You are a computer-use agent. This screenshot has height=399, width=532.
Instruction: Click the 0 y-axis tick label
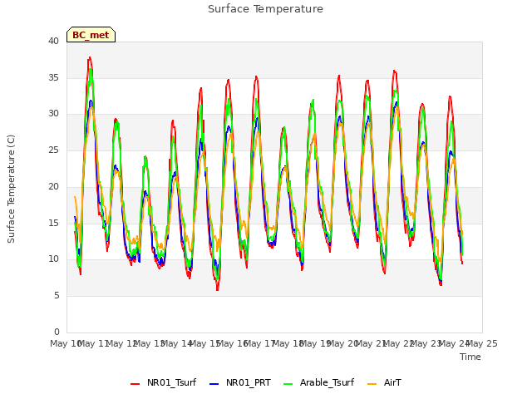click(57, 332)
